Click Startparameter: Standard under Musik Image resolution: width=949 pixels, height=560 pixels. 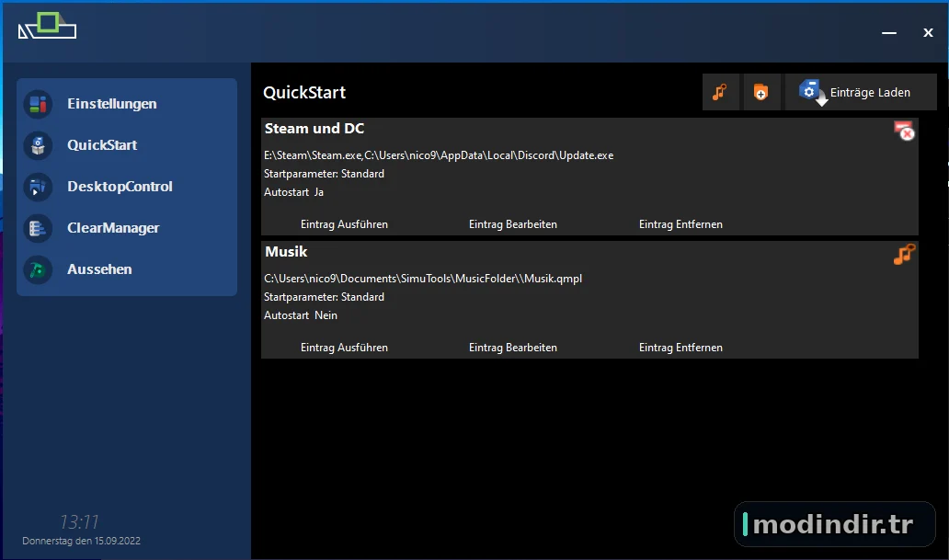pyautogui.click(x=324, y=297)
